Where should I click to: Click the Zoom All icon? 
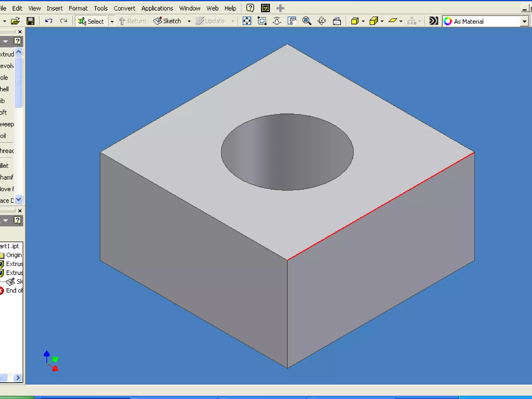coord(247,21)
